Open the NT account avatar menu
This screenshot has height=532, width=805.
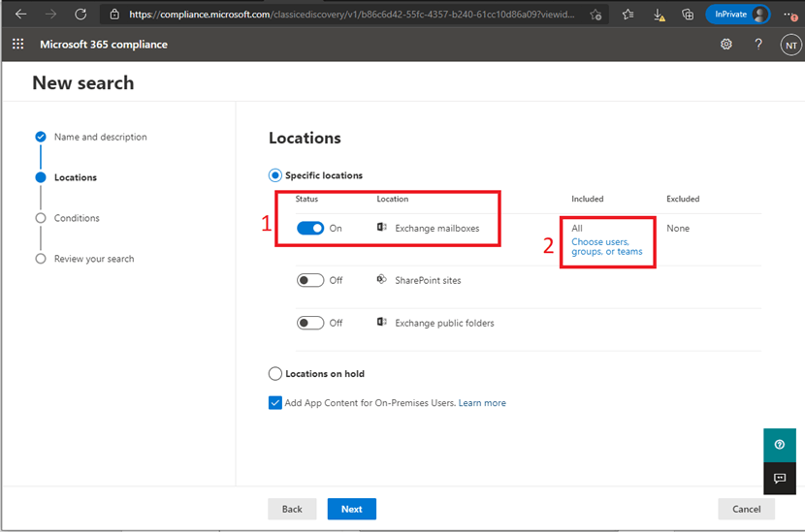(790, 46)
